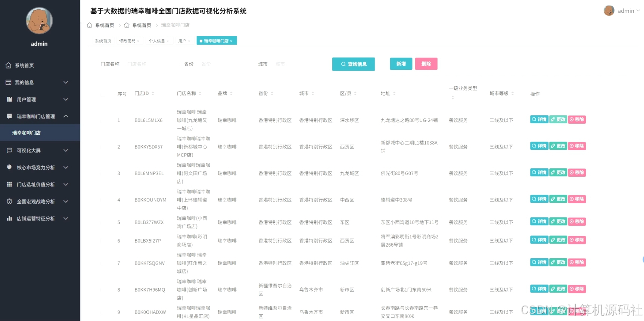Image resolution: width=644 pixels, height=321 pixels.
Task: Click the 我的信息 sidebar icon
Action: (x=9, y=82)
